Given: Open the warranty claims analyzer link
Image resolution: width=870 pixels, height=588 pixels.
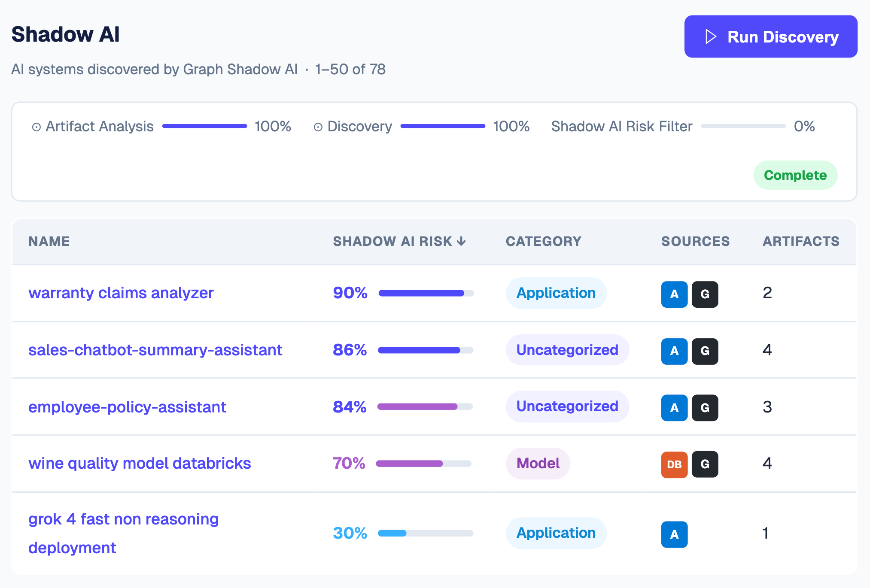Looking at the screenshot, I should (x=121, y=293).
